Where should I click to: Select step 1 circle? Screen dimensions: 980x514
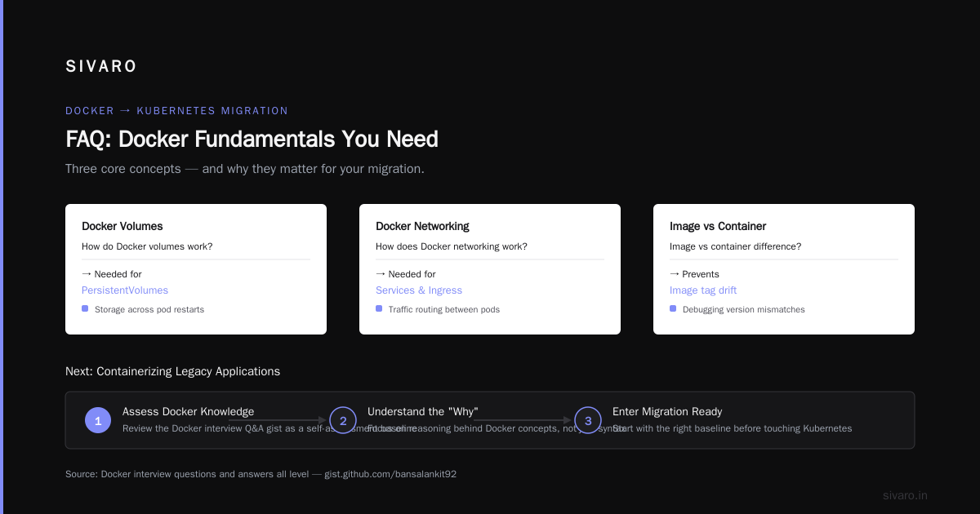pos(98,420)
